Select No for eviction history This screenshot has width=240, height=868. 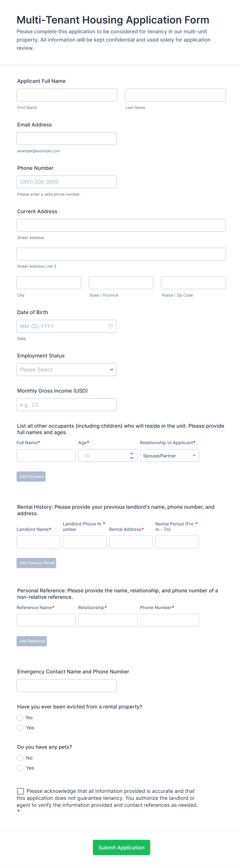[20, 718]
